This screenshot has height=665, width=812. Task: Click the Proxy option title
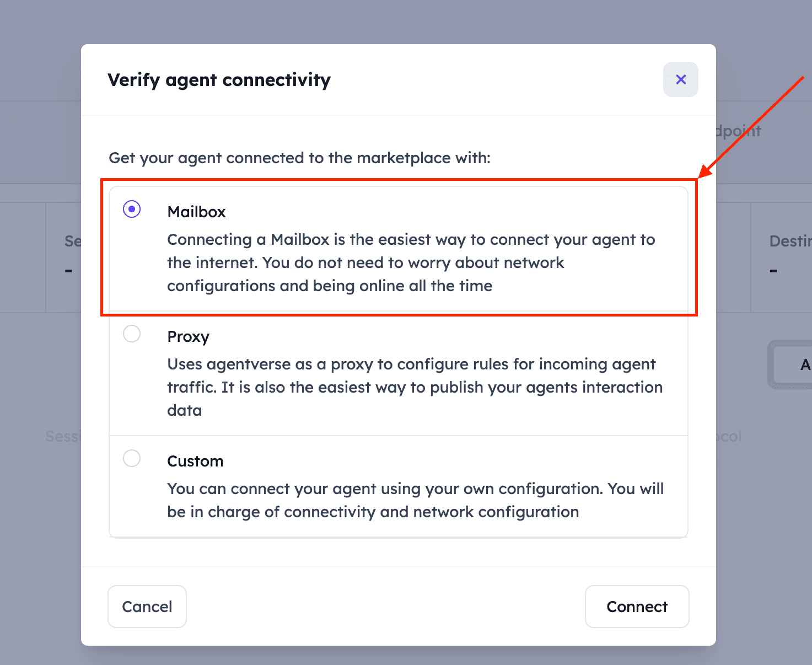[188, 337]
